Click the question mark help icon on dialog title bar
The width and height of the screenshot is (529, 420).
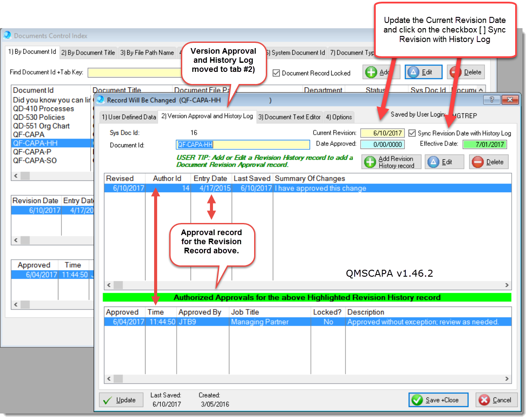point(491,100)
